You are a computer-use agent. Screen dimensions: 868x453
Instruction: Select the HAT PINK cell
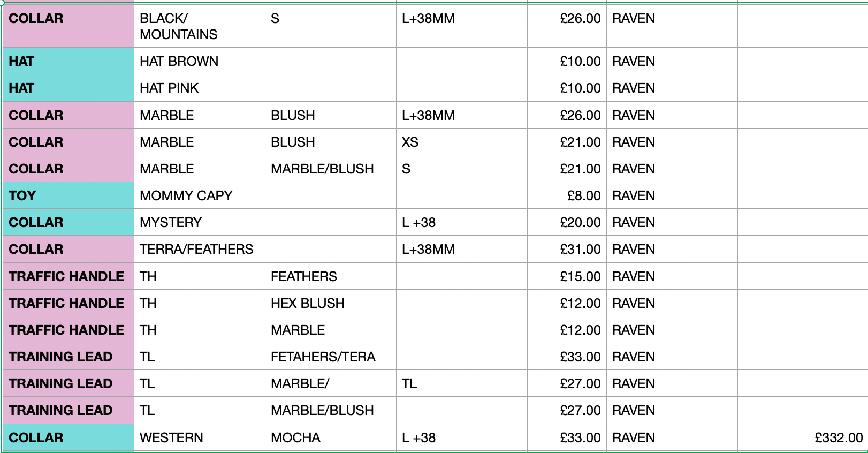click(x=199, y=88)
